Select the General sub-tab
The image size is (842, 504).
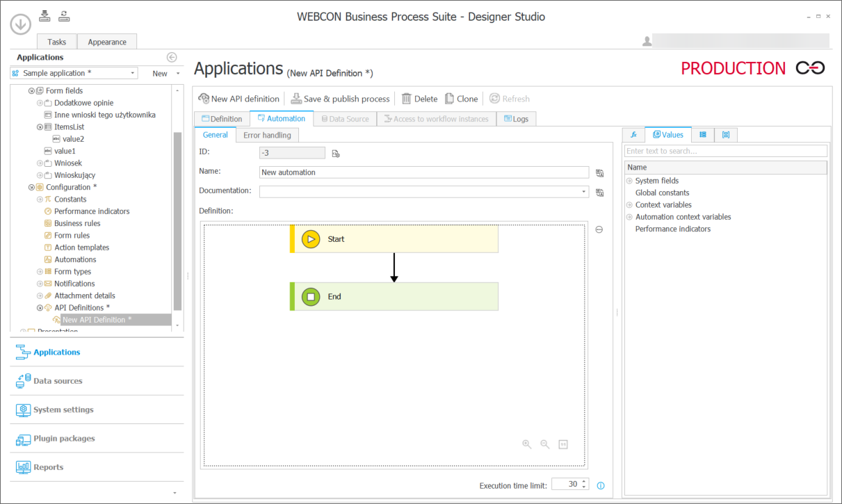pos(216,135)
